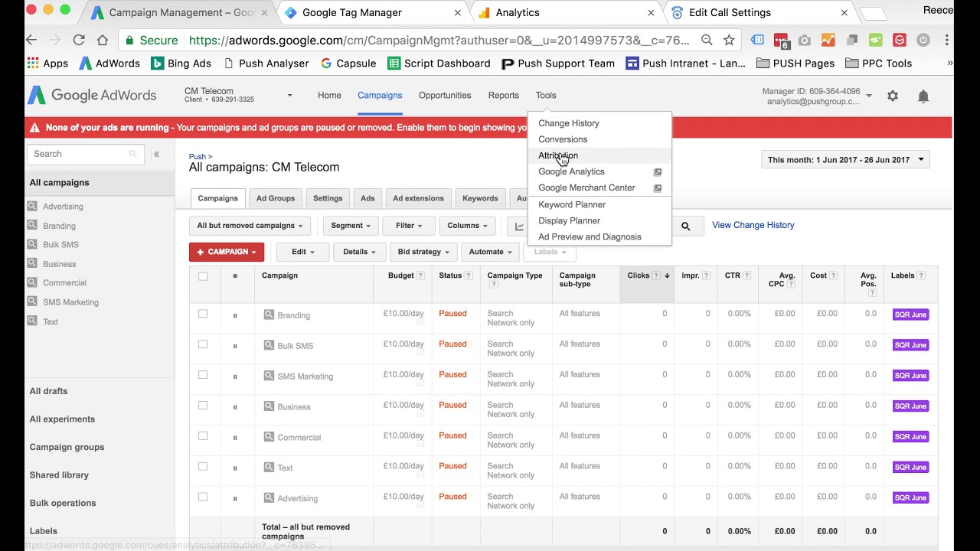Click the help icon next to Labels column
Screen dimensions: 980x551
(921, 275)
